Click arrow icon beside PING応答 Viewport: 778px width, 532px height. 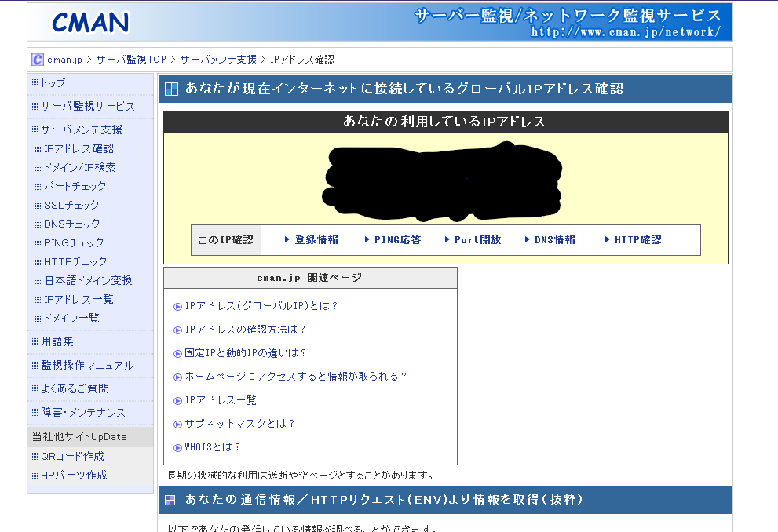[x=367, y=239]
